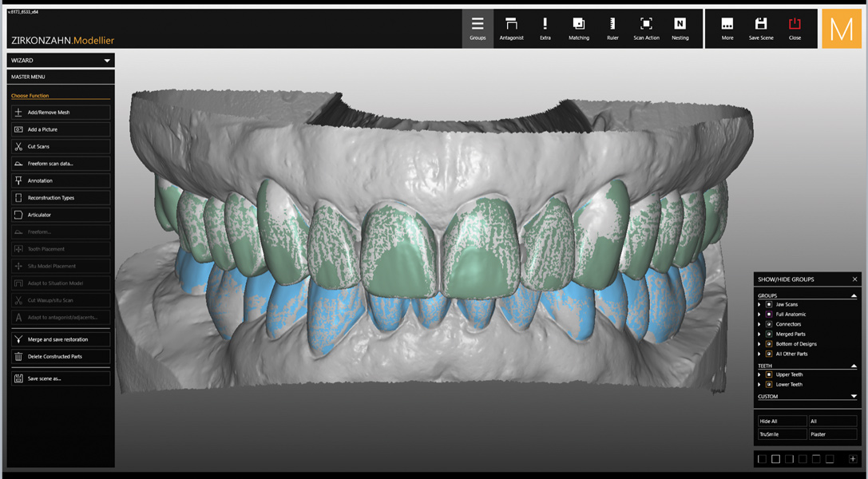Close the Show/Hide Groups panel
This screenshot has height=479, width=868.
854,279
